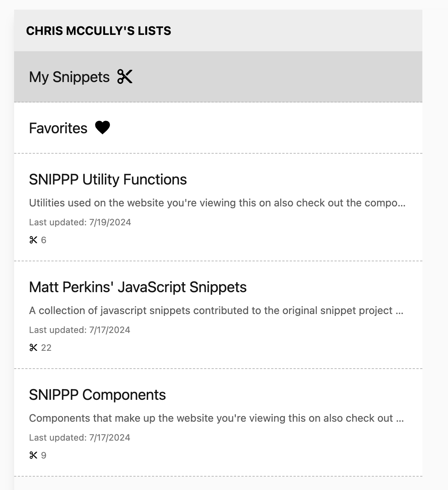Viewport: 448px width, 490px height.
Task: Click the heart icon next to Favorites
Action: (x=103, y=128)
